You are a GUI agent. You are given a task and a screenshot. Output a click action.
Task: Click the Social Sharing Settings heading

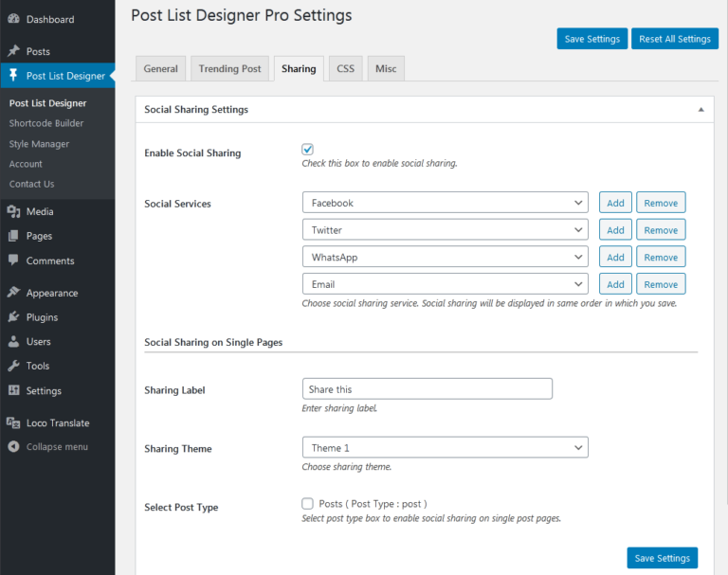click(196, 110)
